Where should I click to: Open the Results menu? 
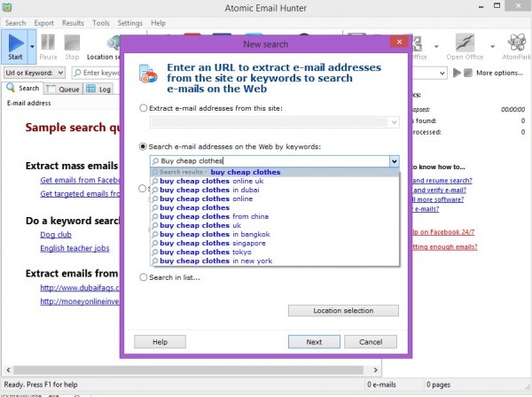click(x=73, y=23)
